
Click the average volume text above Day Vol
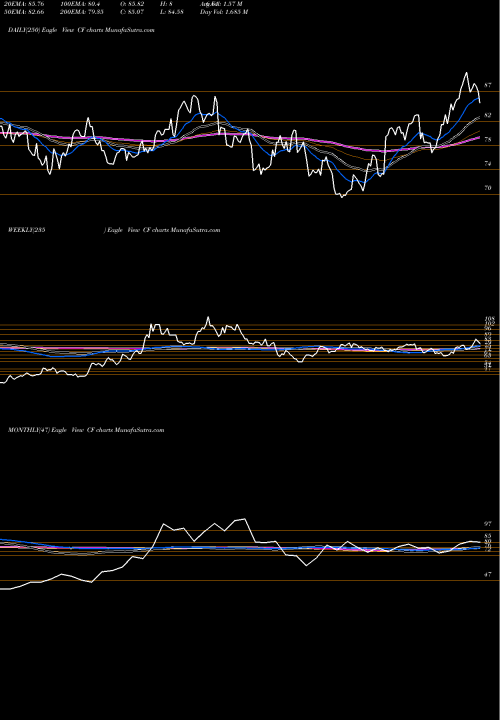[221, 4]
